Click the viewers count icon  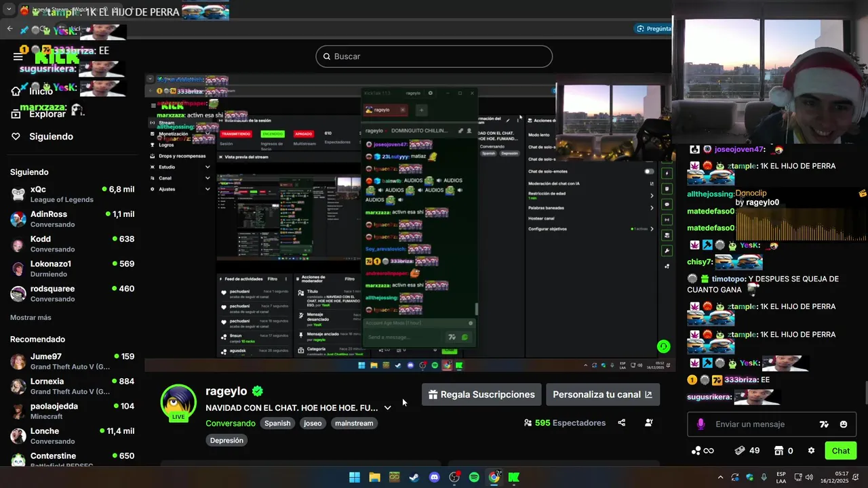pyautogui.click(x=528, y=423)
